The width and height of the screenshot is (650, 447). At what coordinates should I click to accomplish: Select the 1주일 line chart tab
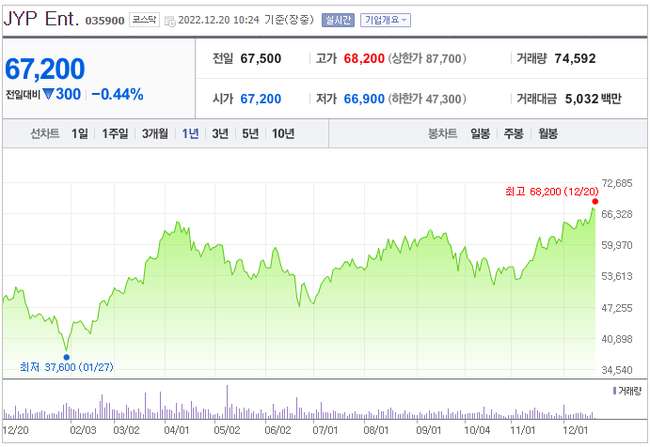115,134
